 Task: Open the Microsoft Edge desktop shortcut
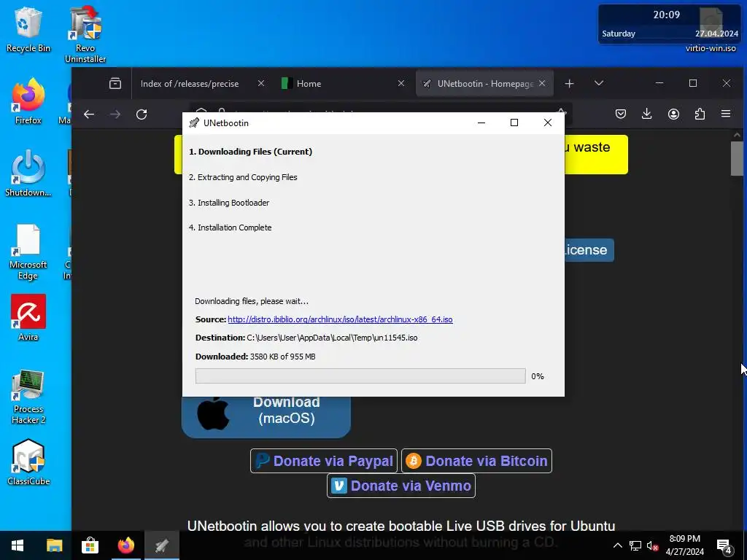(28, 252)
